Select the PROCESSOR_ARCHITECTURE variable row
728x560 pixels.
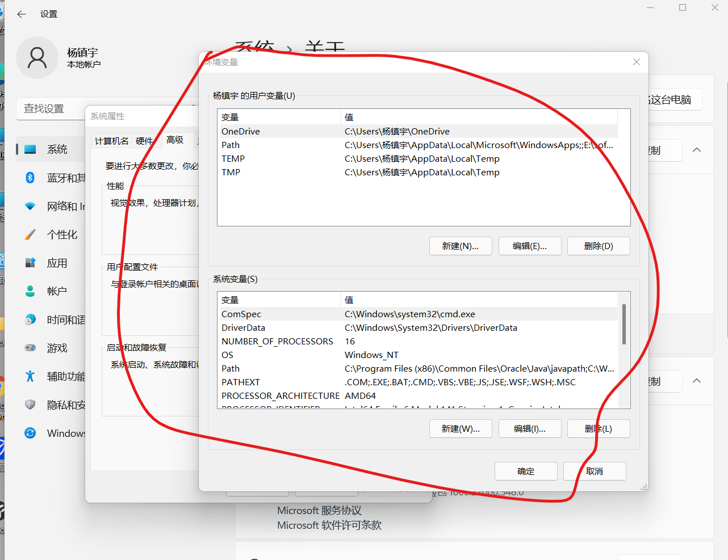(417, 395)
